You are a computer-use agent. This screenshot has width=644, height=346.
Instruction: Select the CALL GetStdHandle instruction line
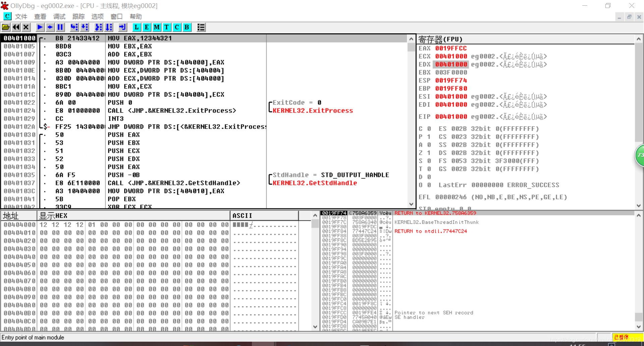pyautogui.click(x=204, y=183)
